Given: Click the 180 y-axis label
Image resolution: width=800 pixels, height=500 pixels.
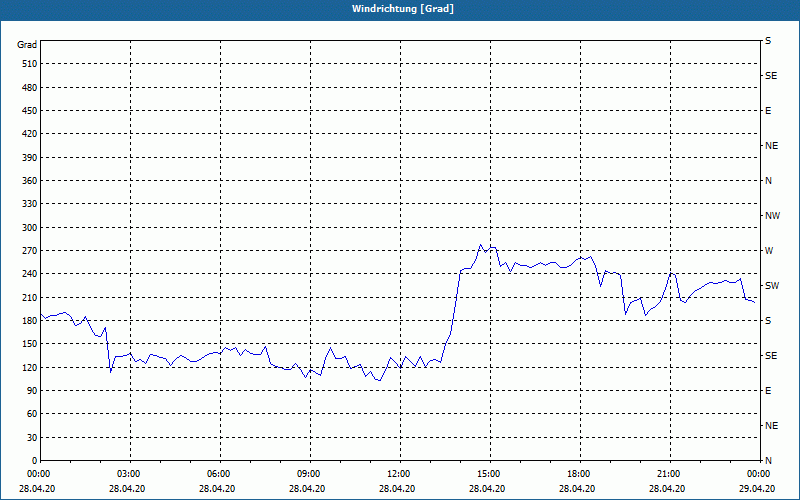Looking at the screenshot, I should click(x=30, y=320).
